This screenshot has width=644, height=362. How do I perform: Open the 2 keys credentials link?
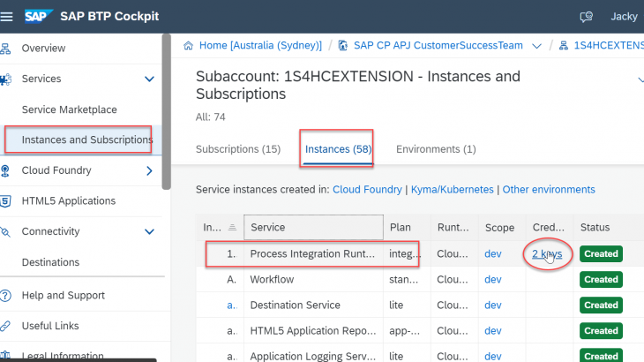[x=547, y=254]
